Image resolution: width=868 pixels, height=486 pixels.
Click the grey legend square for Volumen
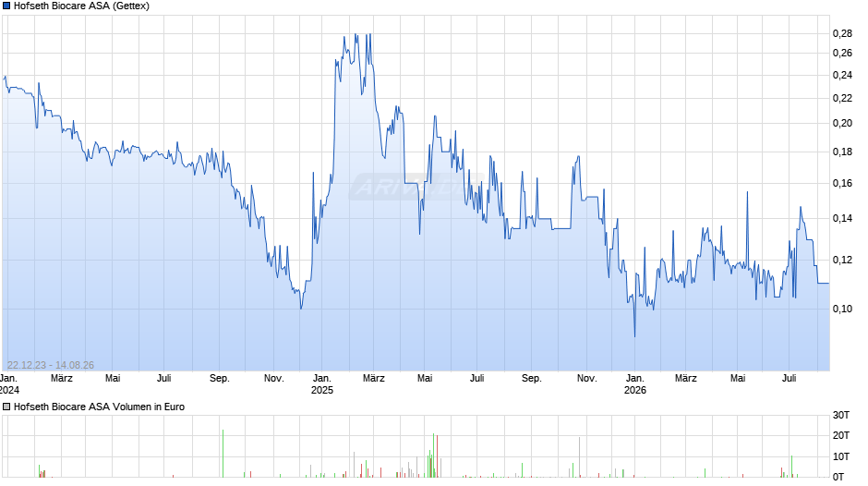[x=6, y=407]
